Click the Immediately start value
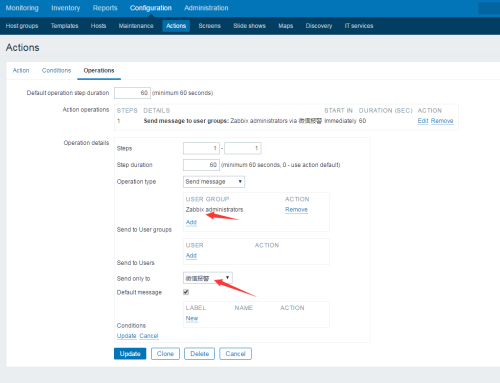The image size is (500, 383). (340, 121)
